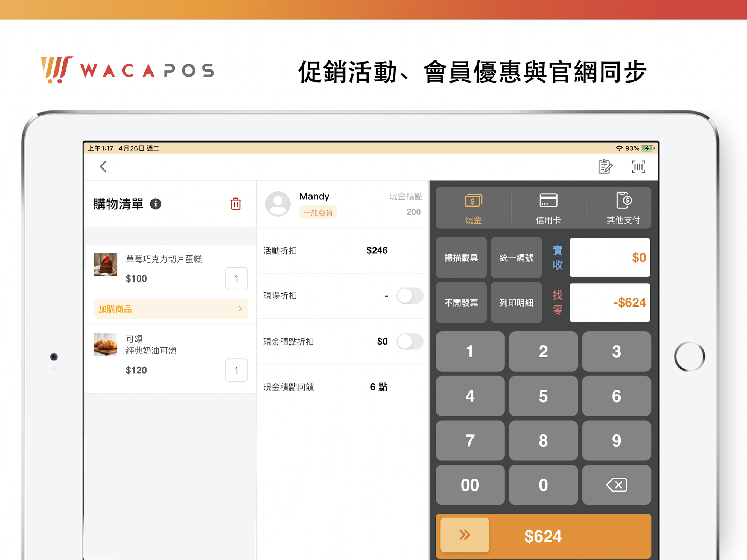Viewport: 747px width, 560px height.
Task: Click the 現金積點 value 200
Action: pyautogui.click(x=413, y=212)
